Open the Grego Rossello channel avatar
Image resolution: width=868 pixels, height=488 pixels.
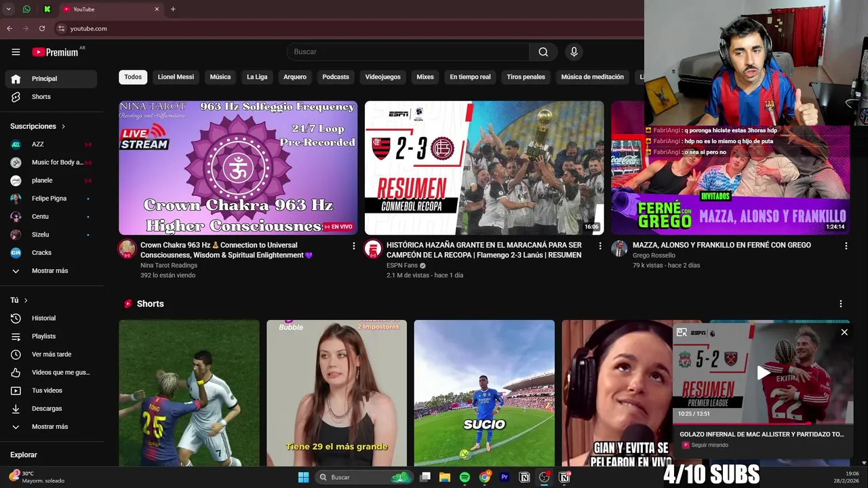[619, 249]
